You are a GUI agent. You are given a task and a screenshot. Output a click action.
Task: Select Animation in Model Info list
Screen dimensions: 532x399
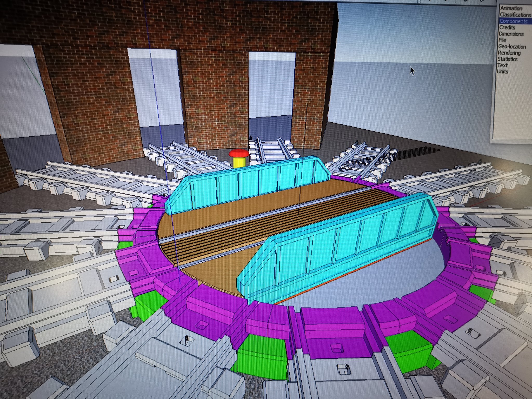[511, 8]
